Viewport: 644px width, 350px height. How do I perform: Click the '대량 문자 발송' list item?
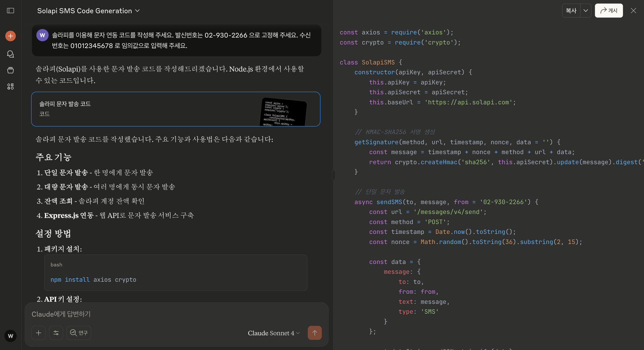point(109,187)
